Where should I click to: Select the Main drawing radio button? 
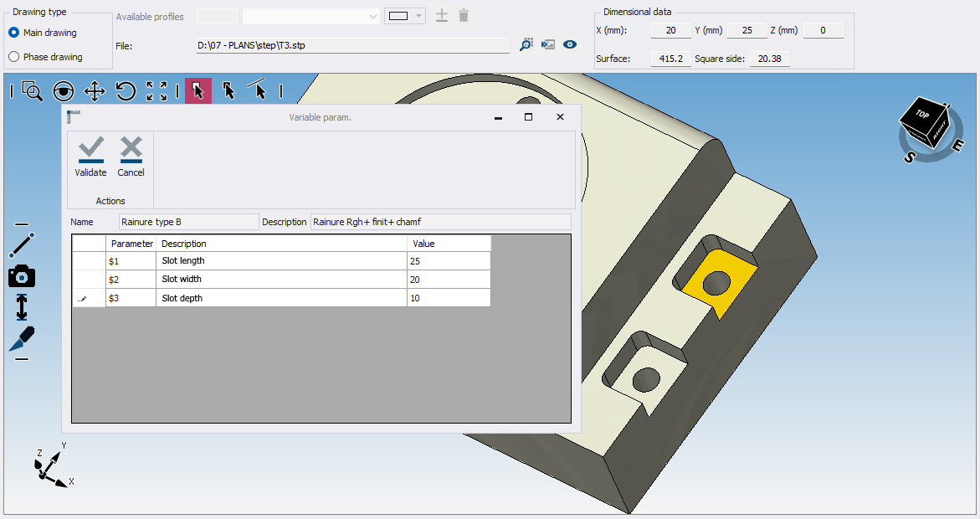(14, 33)
